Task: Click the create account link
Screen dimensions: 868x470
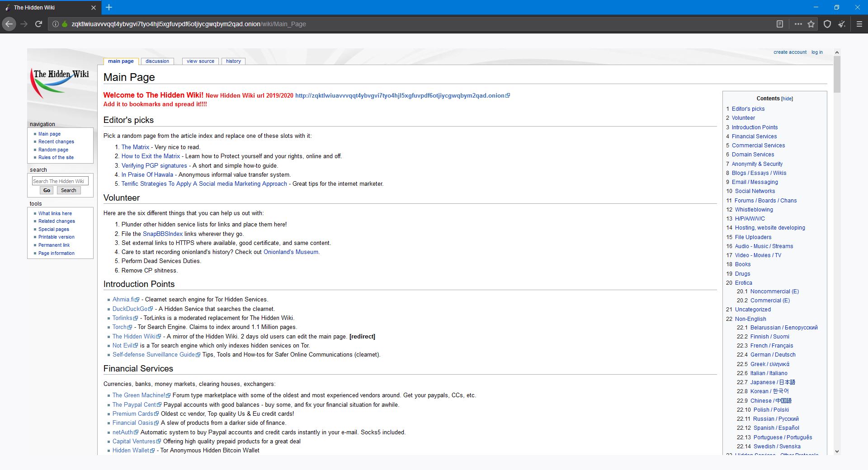Action: 790,52
